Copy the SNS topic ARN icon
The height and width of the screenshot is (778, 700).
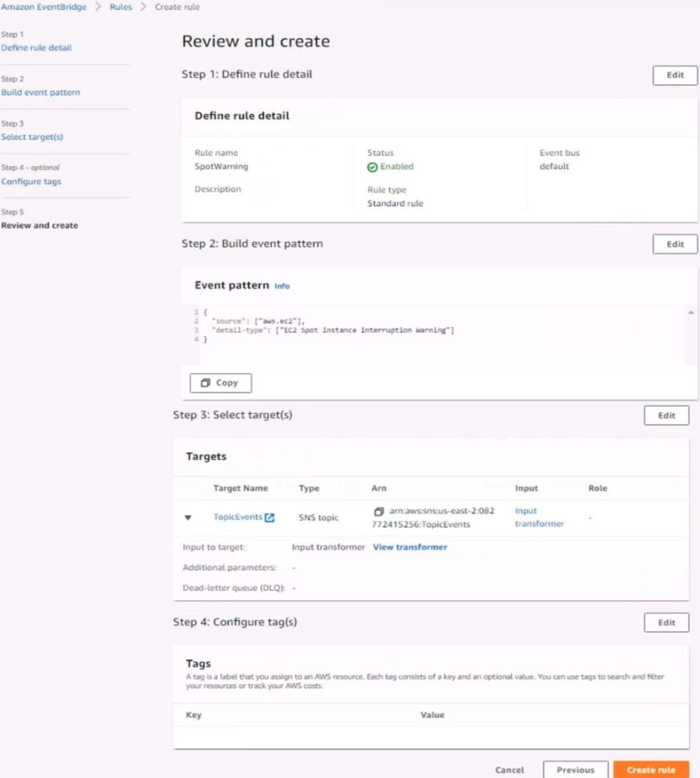(x=379, y=511)
